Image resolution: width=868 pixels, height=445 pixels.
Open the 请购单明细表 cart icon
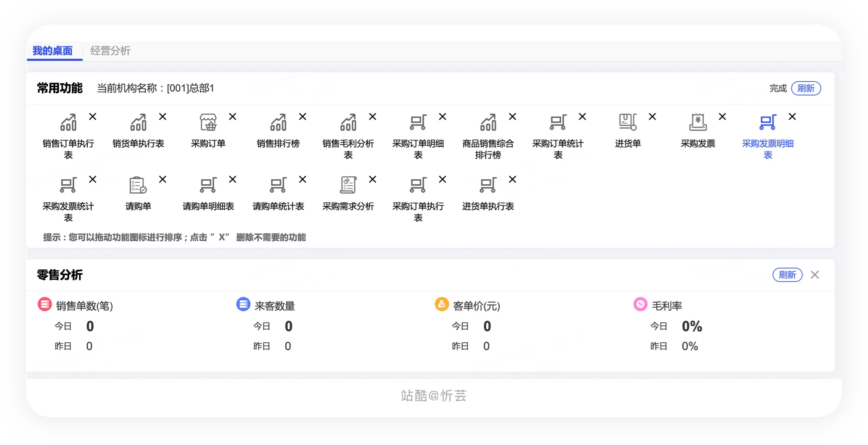pos(208,185)
